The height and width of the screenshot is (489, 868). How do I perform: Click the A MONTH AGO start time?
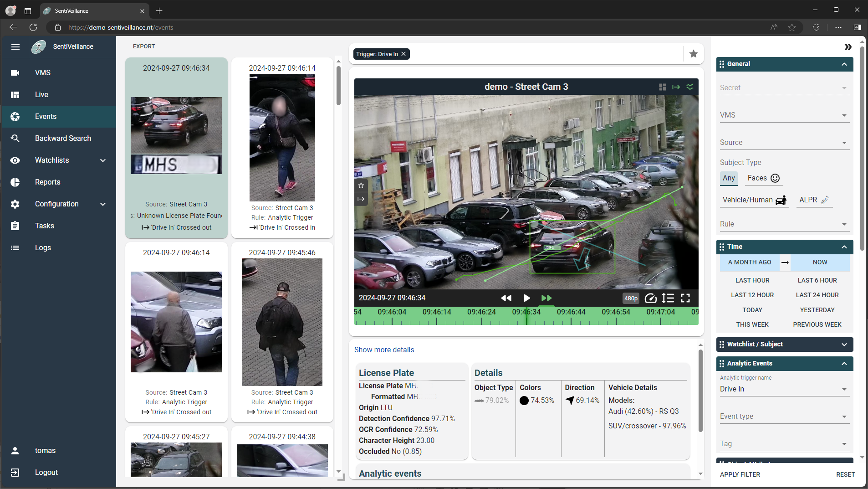point(750,263)
